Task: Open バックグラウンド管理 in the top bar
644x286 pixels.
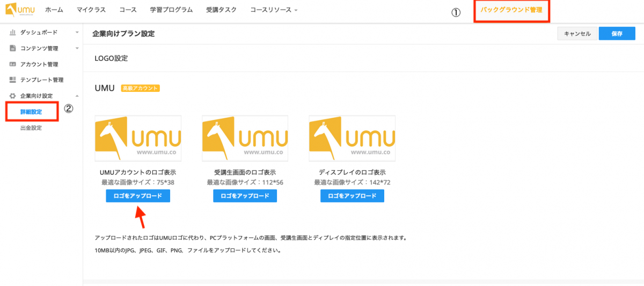Action: (511, 10)
